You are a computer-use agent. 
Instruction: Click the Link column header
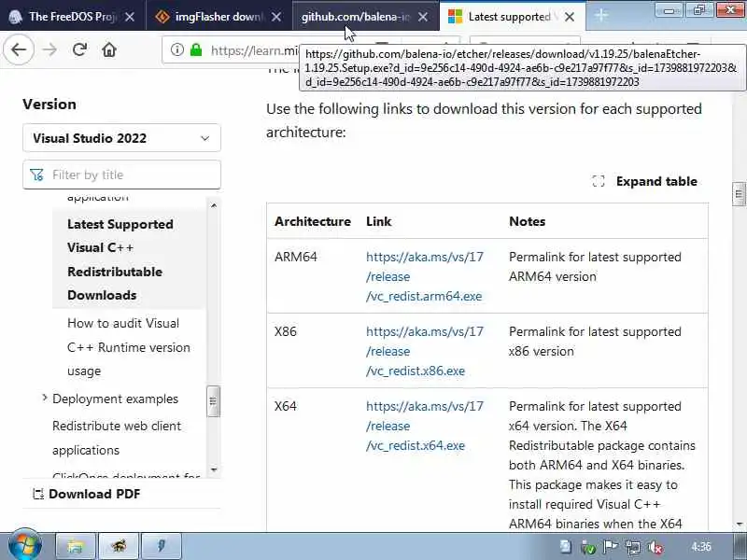pyautogui.click(x=379, y=221)
